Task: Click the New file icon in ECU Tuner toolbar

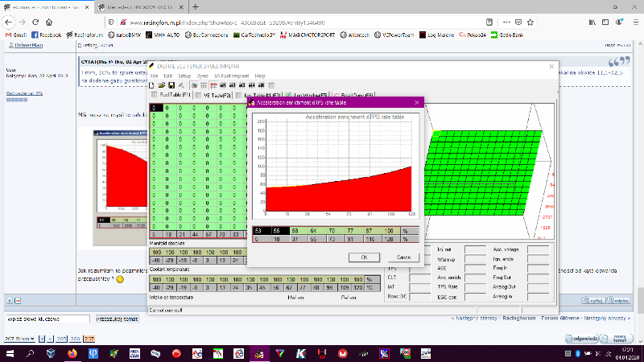Action: [151, 85]
